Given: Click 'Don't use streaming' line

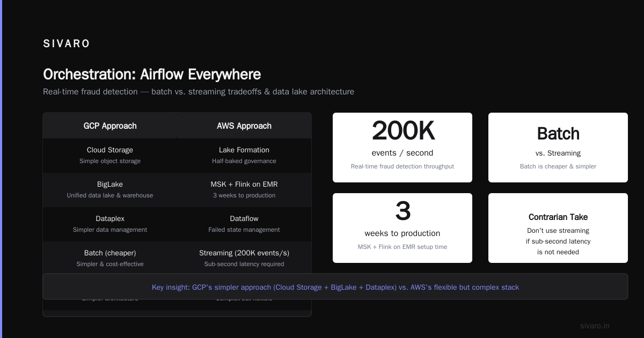Looking at the screenshot, I should click(x=558, y=231).
